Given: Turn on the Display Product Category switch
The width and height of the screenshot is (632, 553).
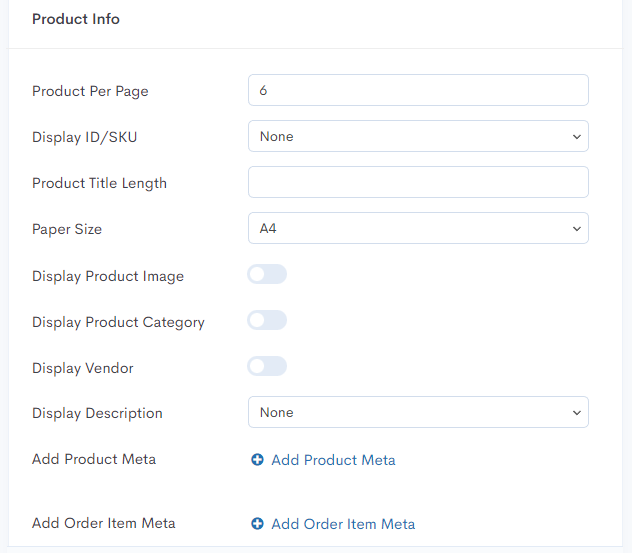Looking at the screenshot, I should (x=267, y=320).
